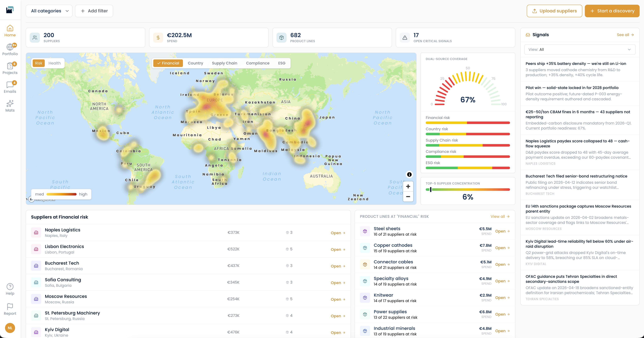Zoom in the map with plus button
The width and height of the screenshot is (644, 338).
point(408,186)
